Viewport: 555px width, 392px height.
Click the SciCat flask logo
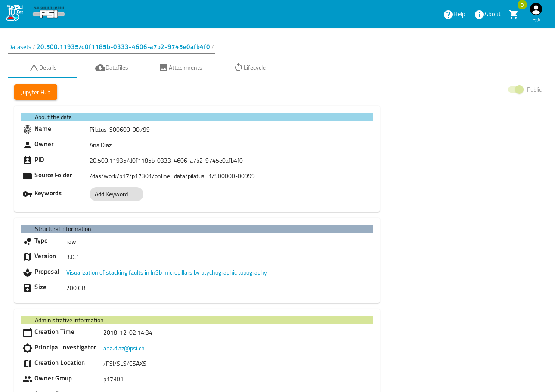click(x=14, y=13)
